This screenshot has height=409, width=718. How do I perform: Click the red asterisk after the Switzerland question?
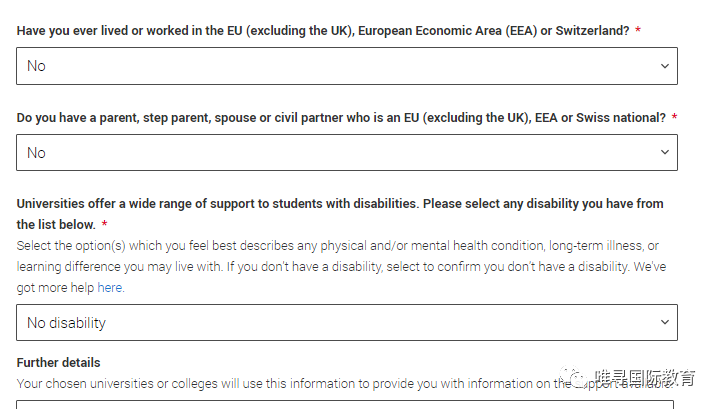638,31
